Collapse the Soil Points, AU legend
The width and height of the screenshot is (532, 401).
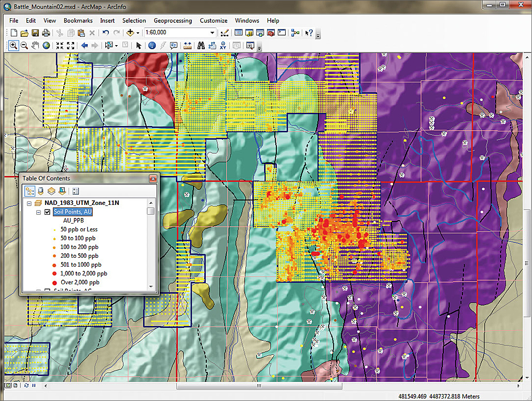pyautogui.click(x=39, y=212)
